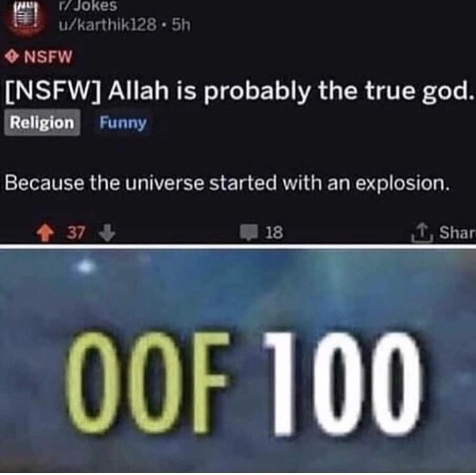Open the r/Jokes subreddit avatar
The height and width of the screenshot is (475, 476).
[26, 19]
